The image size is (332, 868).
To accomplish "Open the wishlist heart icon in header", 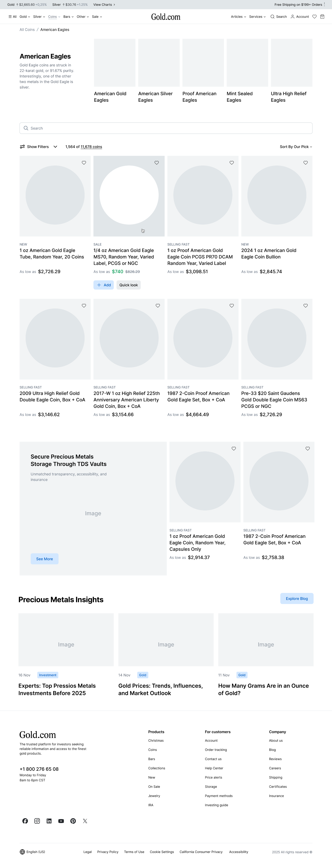I will (314, 17).
